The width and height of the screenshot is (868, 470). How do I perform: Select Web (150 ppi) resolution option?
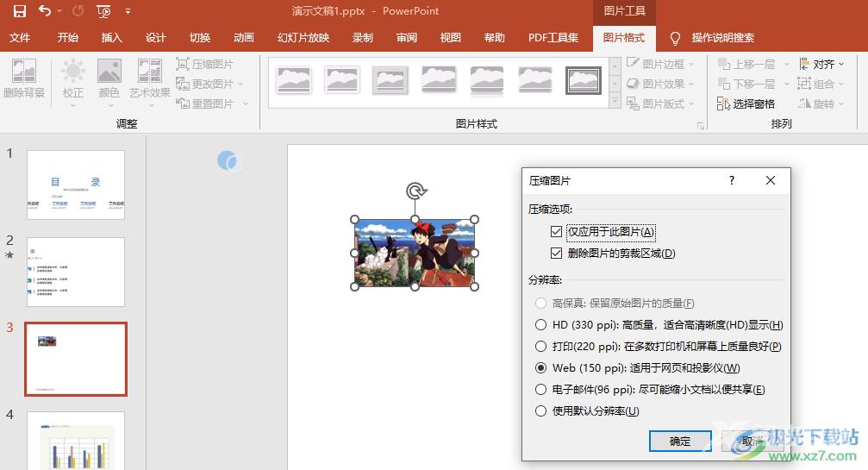point(540,367)
